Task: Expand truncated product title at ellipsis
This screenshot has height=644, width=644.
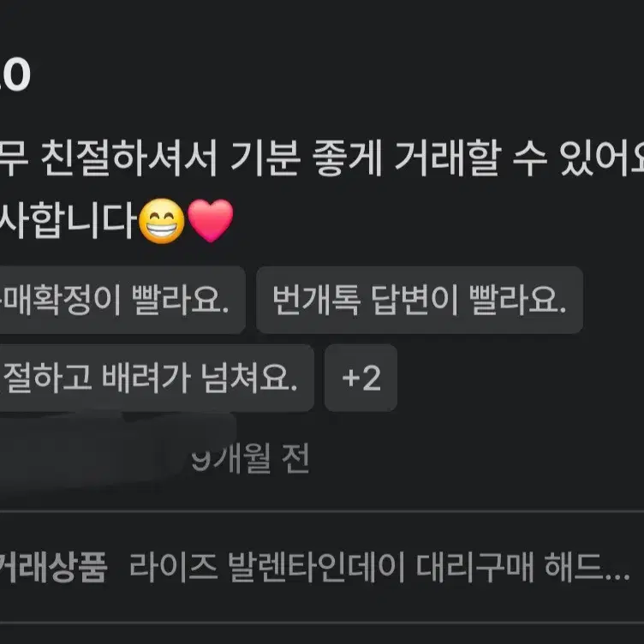Action: (617, 575)
